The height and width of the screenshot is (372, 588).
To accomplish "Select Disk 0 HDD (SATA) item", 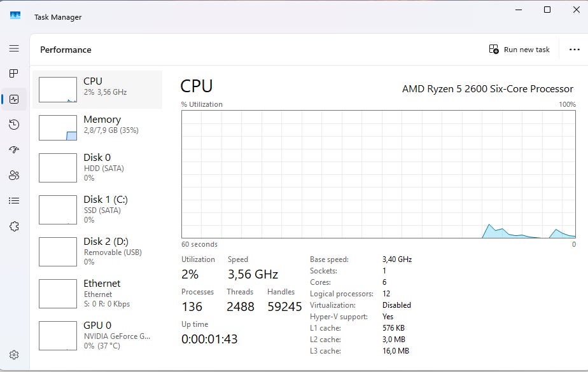I will [x=97, y=168].
